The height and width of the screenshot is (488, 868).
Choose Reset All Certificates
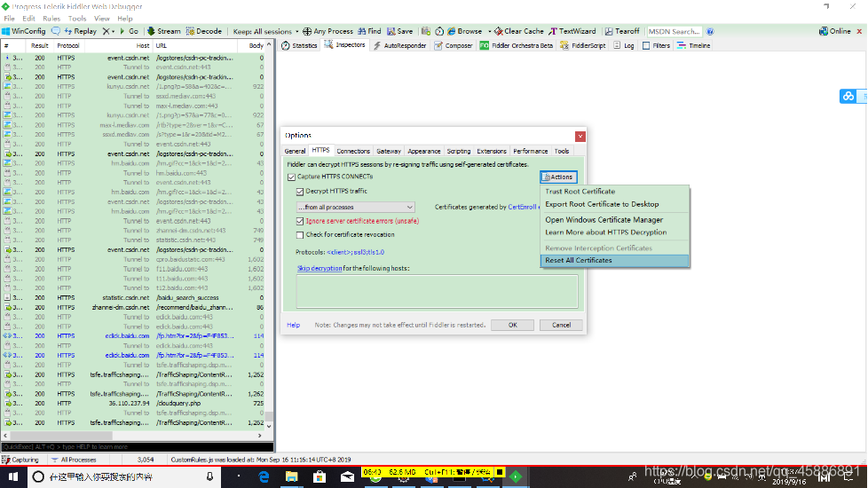pos(614,260)
